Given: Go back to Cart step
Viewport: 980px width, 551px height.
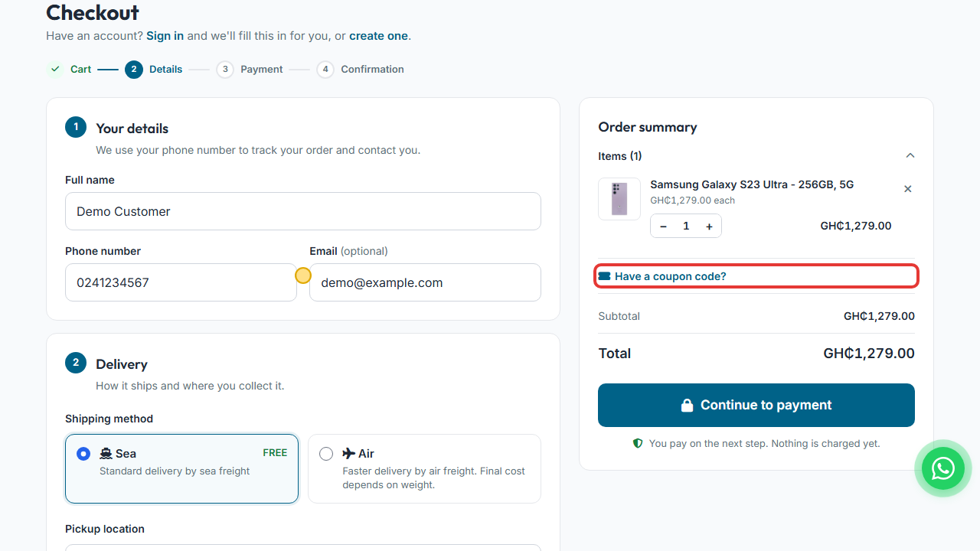Looking at the screenshot, I should pyautogui.click(x=69, y=69).
